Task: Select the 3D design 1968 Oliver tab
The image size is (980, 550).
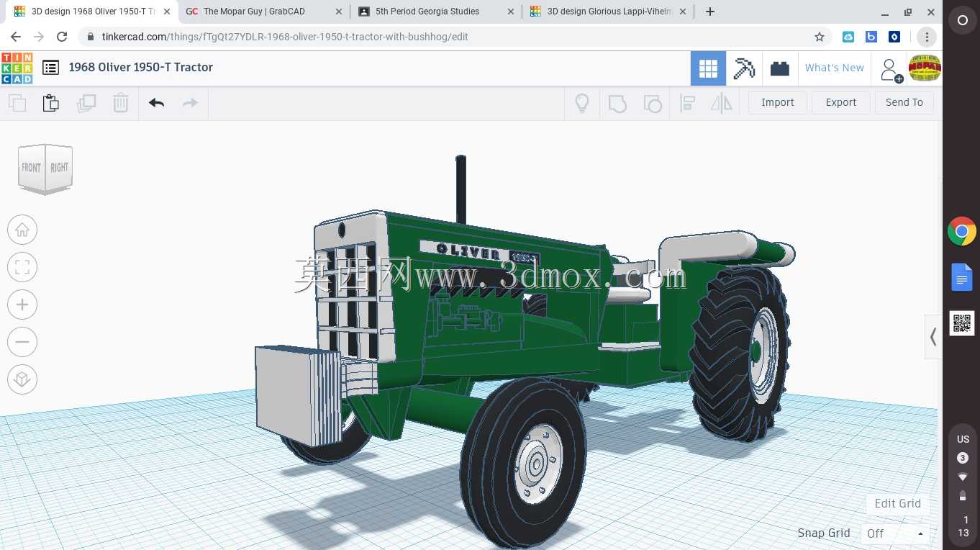Action: pyautogui.click(x=94, y=12)
